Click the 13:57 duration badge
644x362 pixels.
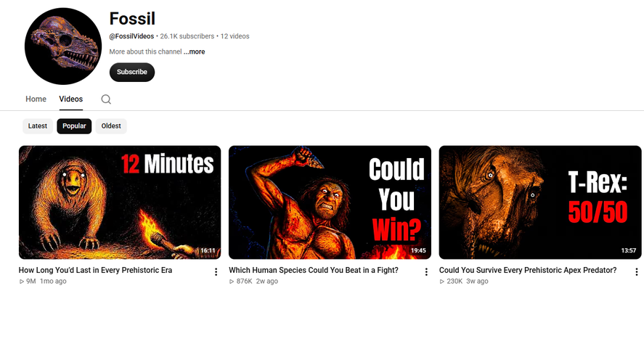pyautogui.click(x=629, y=250)
